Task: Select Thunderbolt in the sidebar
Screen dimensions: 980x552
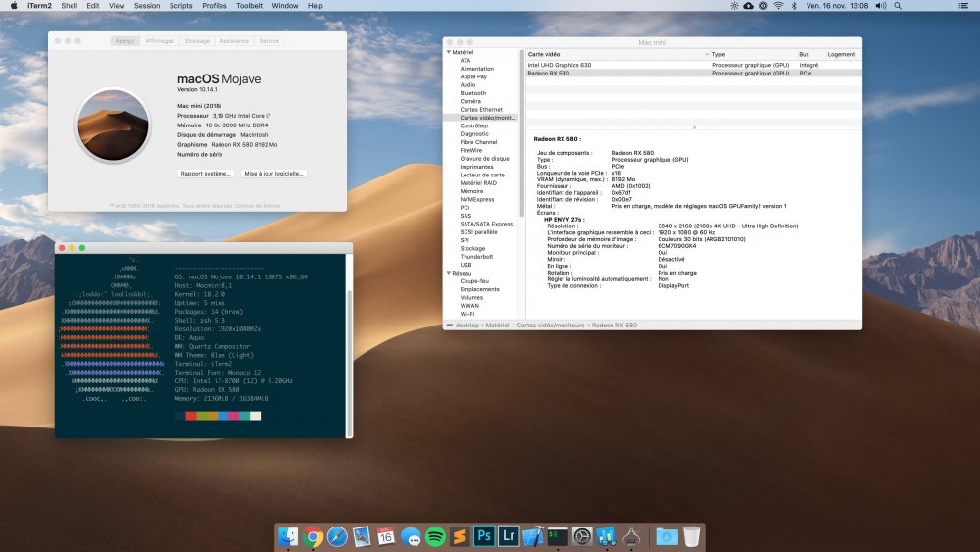Action: [476, 256]
